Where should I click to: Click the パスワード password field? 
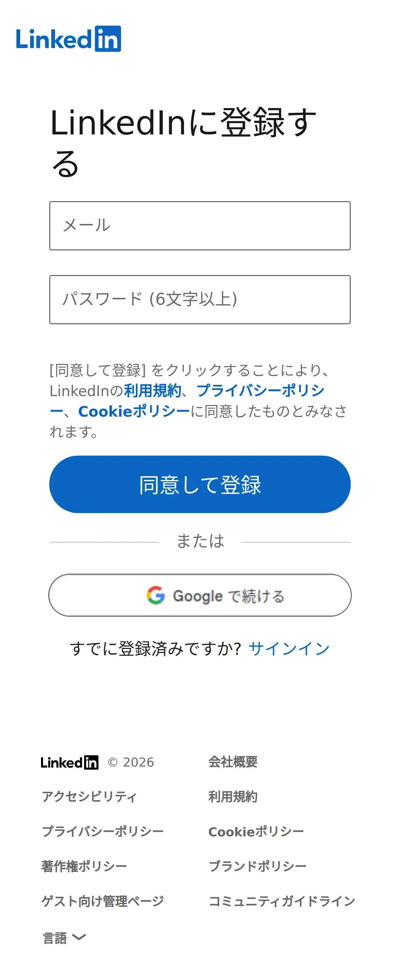click(x=200, y=299)
